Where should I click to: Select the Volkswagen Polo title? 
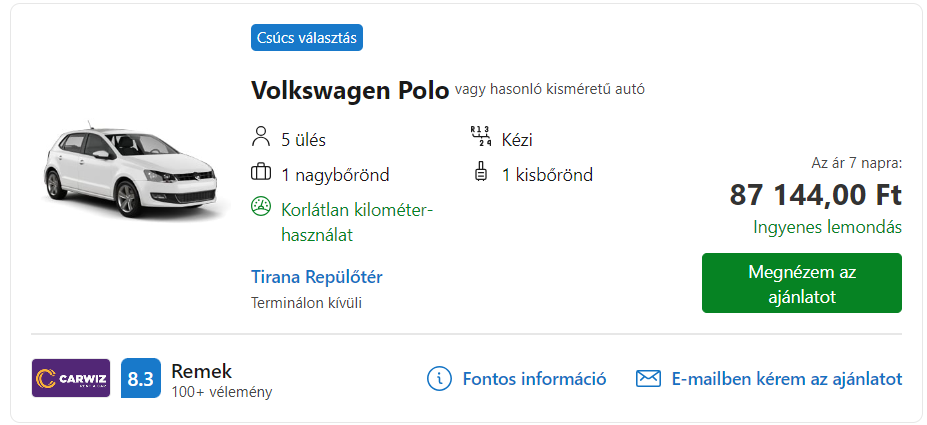(x=350, y=91)
